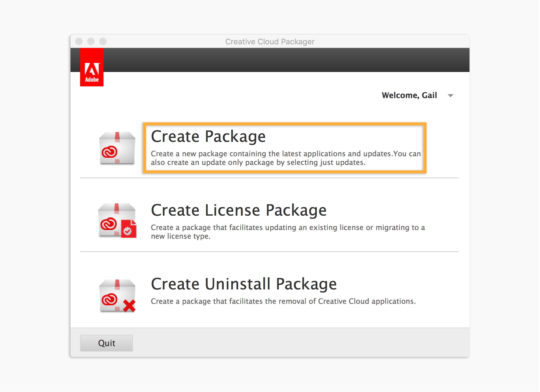Click the Welcome, Gail label
The height and width of the screenshot is (392, 540).
click(409, 95)
